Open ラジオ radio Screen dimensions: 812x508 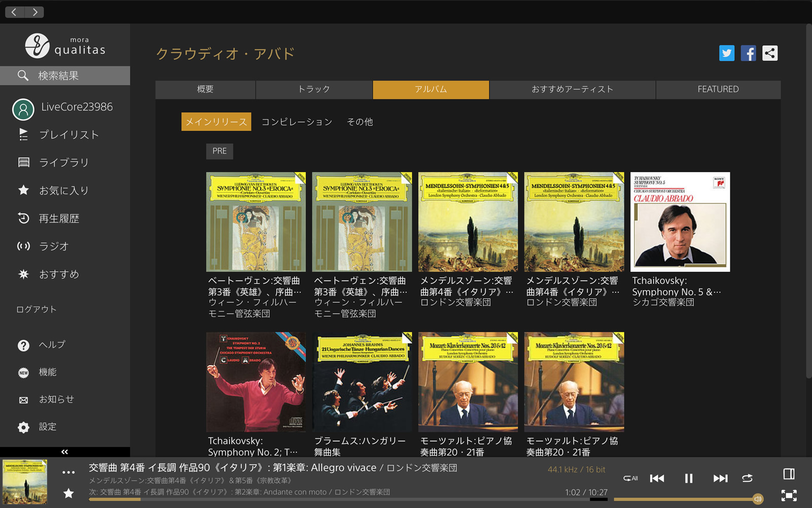tap(43, 246)
